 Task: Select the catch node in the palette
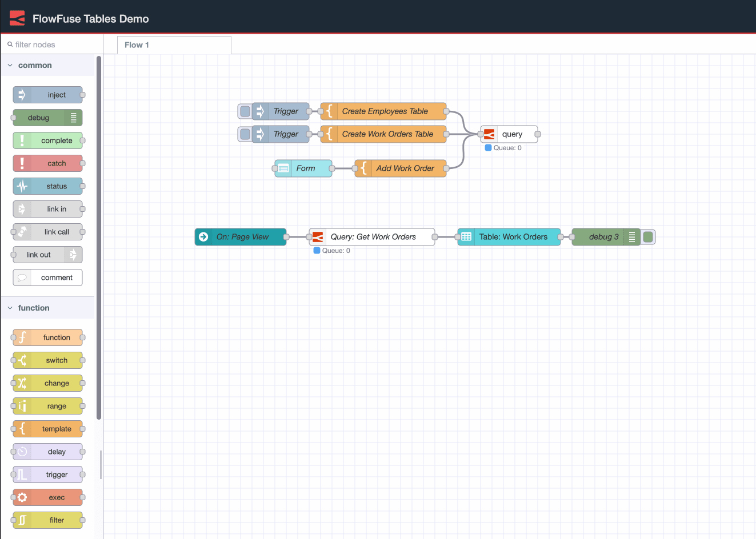(49, 163)
